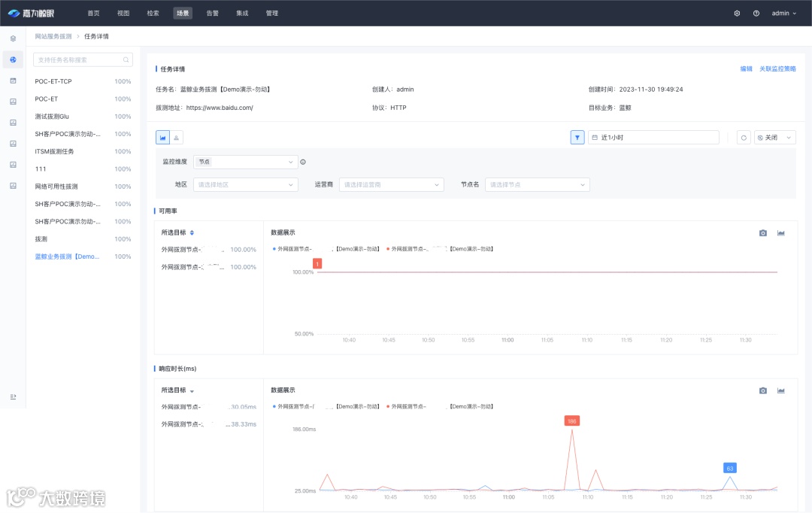
Task: Click the response time chart camera icon
Action: point(763,390)
